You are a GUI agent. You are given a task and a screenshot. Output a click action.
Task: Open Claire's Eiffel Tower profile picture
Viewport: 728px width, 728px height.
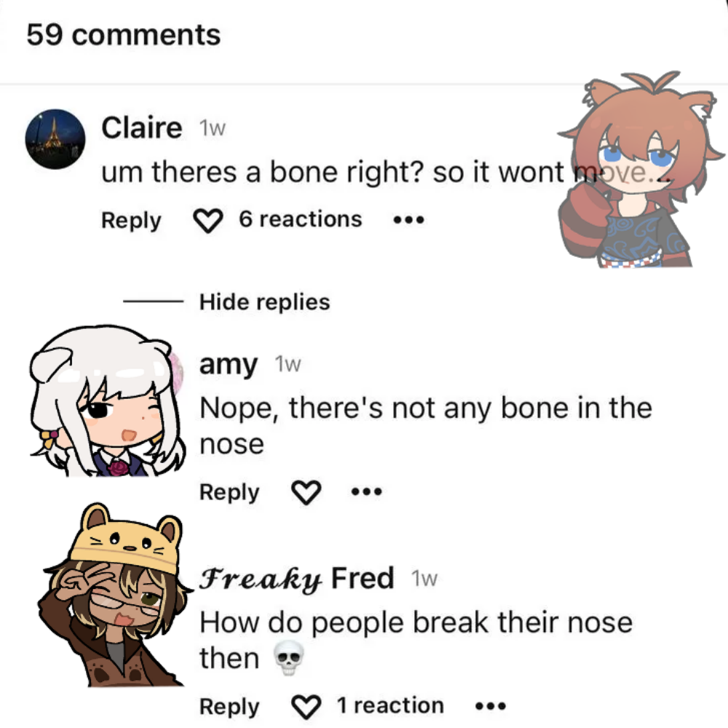coord(55,139)
